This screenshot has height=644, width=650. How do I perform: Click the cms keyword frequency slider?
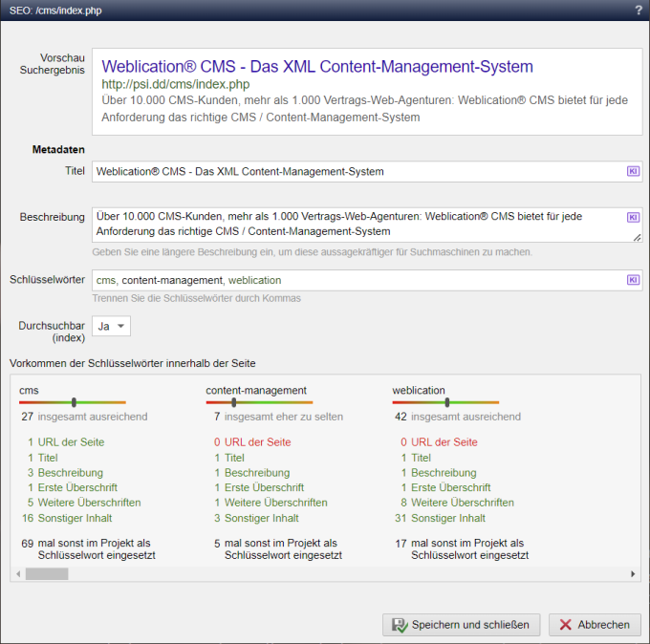pos(73,402)
